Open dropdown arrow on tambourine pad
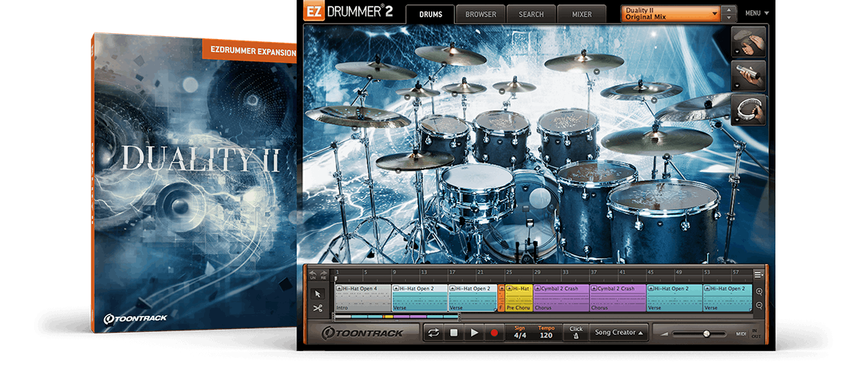This screenshot has height=374, width=868. click(x=736, y=121)
